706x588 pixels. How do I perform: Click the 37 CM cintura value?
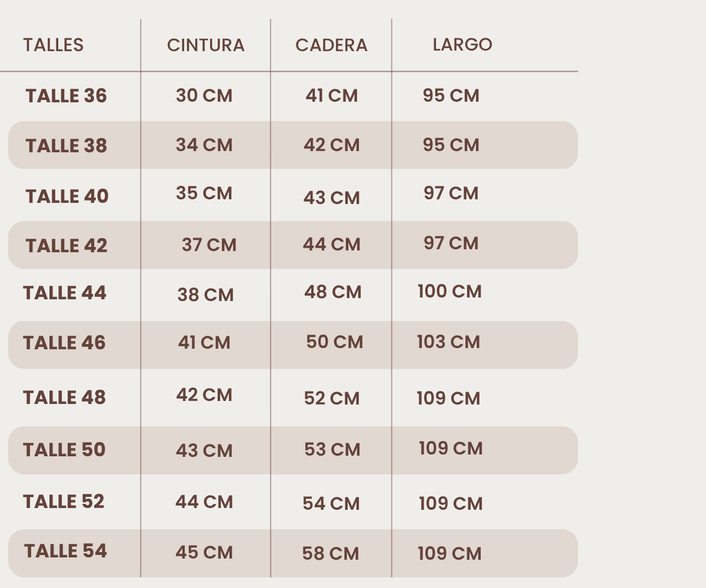point(209,245)
